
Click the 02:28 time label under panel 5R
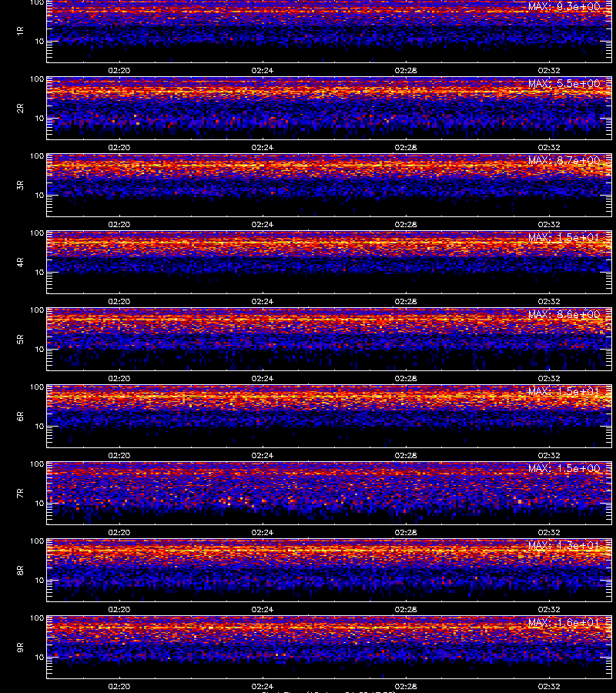click(406, 378)
